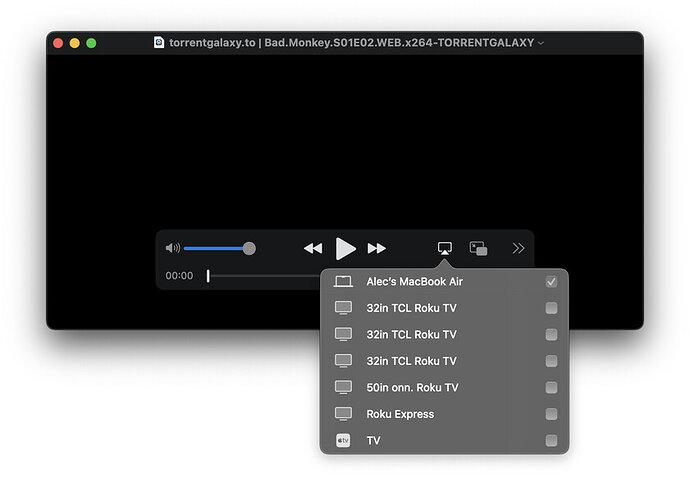Click the document proxy icon in title bar

[x=159, y=42]
